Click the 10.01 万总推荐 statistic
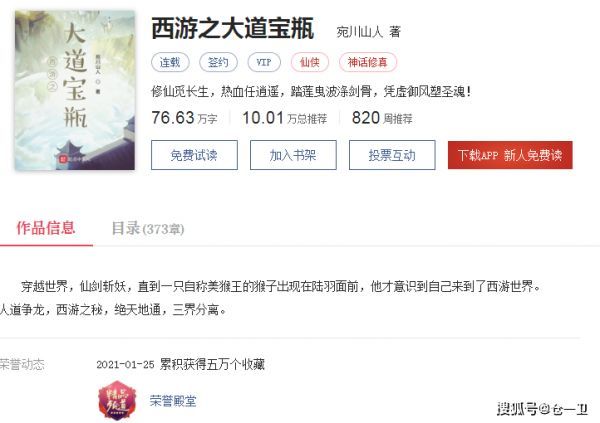The image size is (600, 423). point(285,118)
